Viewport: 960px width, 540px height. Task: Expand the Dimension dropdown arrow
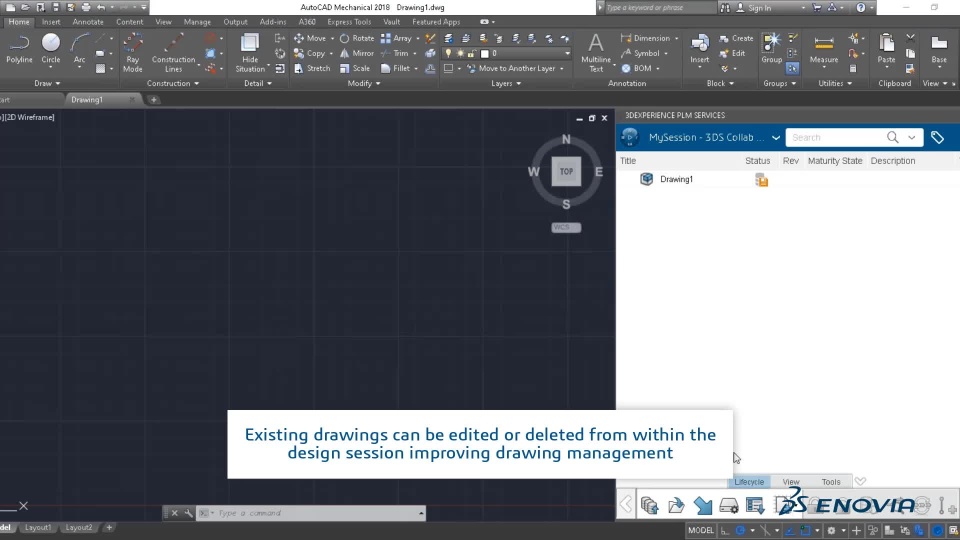click(x=676, y=38)
